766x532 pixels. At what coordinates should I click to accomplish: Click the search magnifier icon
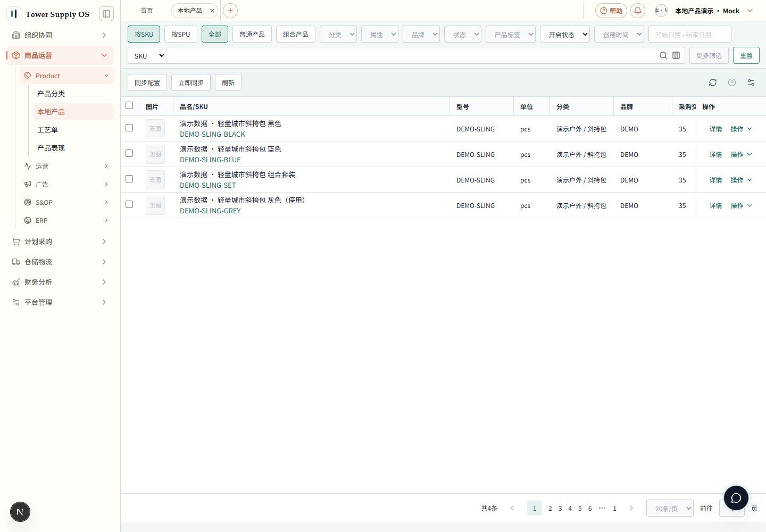pyautogui.click(x=663, y=55)
